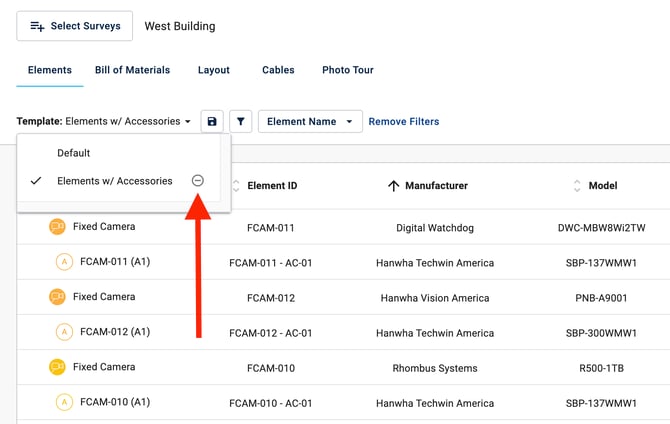Expand the Template dropdown
The height and width of the screenshot is (424, 670).
pyautogui.click(x=104, y=122)
